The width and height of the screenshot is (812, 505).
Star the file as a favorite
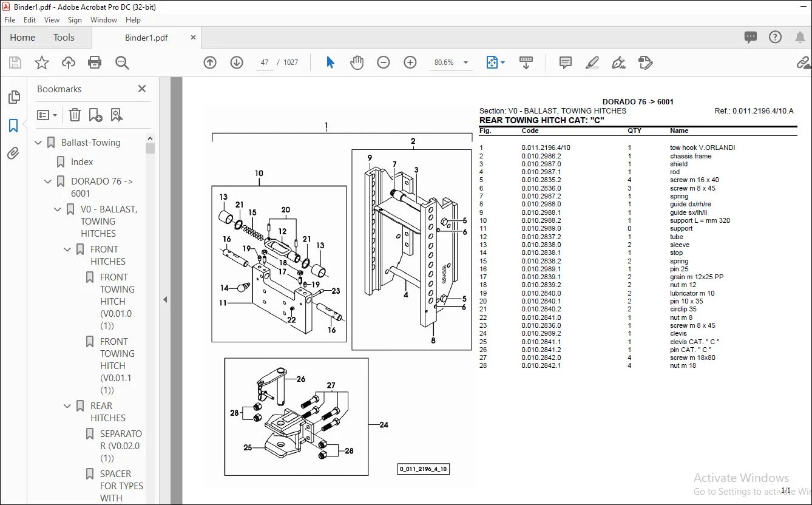[42, 63]
